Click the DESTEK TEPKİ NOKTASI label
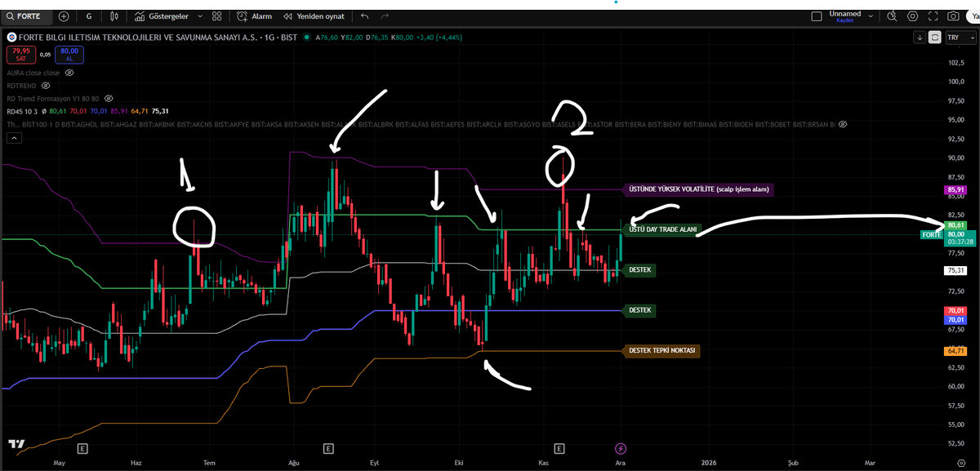The height and width of the screenshot is (471, 980). (661, 350)
